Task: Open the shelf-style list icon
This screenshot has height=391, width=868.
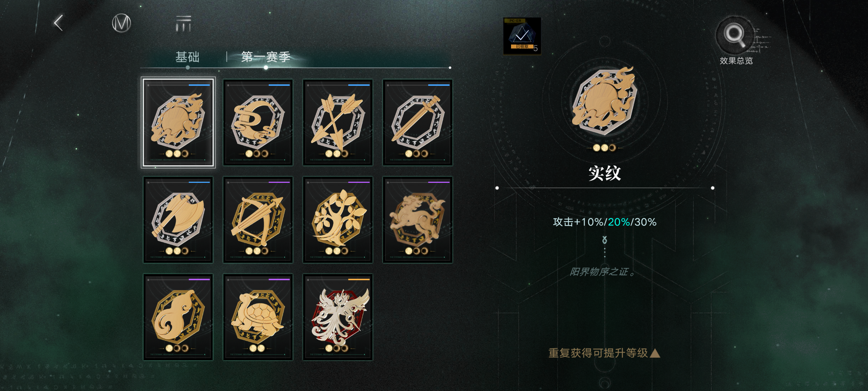Action: (x=183, y=24)
